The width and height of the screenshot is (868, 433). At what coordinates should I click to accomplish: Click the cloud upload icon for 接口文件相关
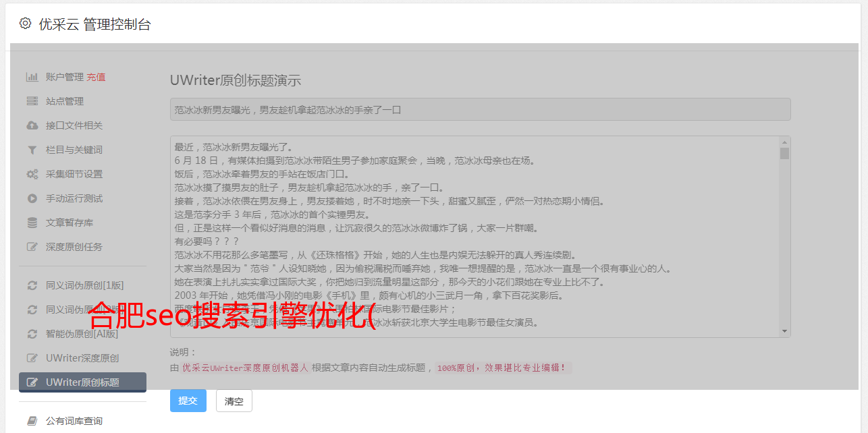tap(32, 125)
